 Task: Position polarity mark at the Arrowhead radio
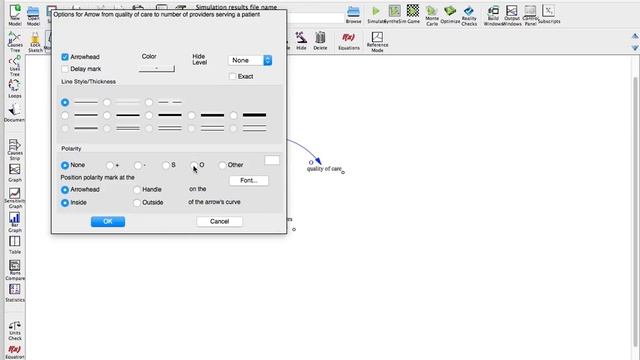[65, 190]
